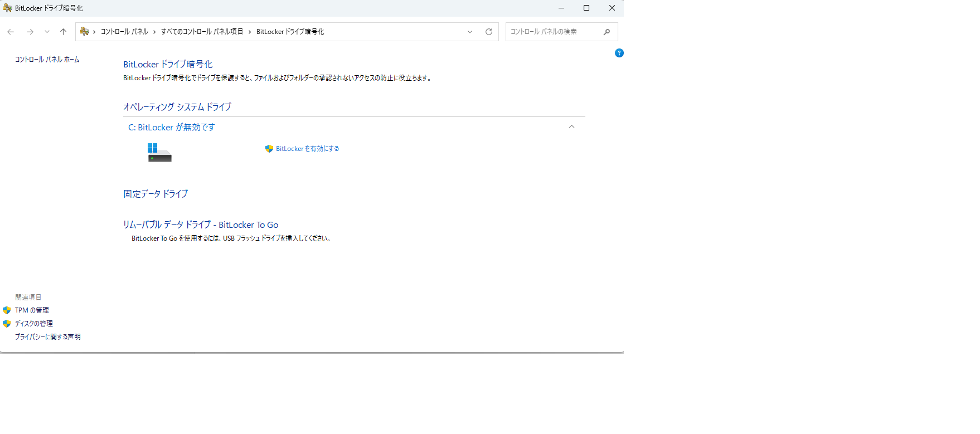Click the TPM の管理 shield icon
The image size is (980, 434).
click(x=7, y=310)
